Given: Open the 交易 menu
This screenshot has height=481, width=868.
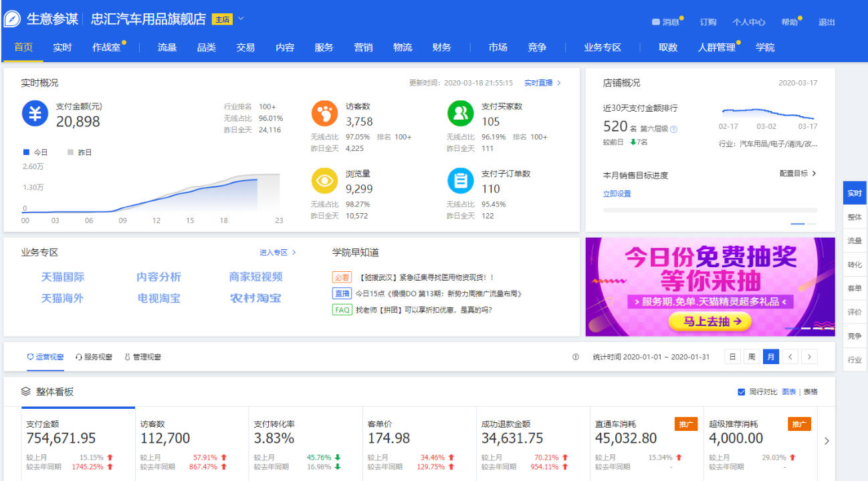Looking at the screenshot, I should (245, 47).
